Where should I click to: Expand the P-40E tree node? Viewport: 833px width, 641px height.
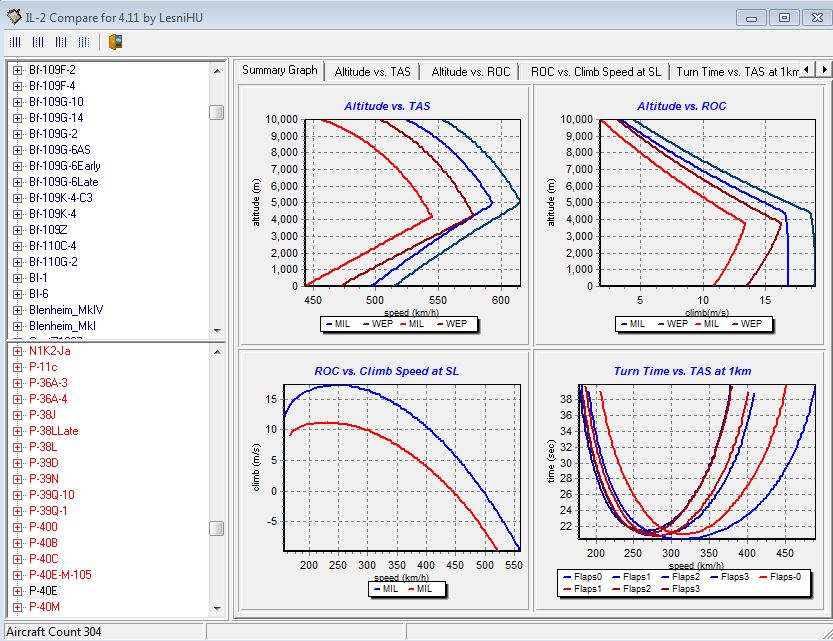(17, 591)
